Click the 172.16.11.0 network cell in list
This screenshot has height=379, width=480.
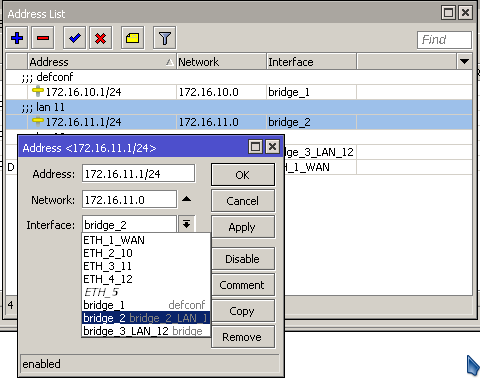pyautogui.click(x=221, y=122)
